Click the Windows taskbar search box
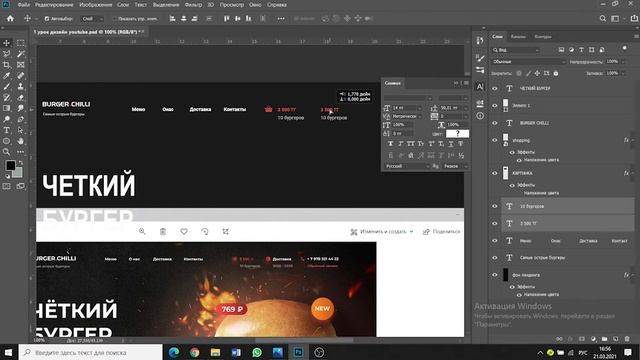Screen dimensions: 640x360 (91, 352)
